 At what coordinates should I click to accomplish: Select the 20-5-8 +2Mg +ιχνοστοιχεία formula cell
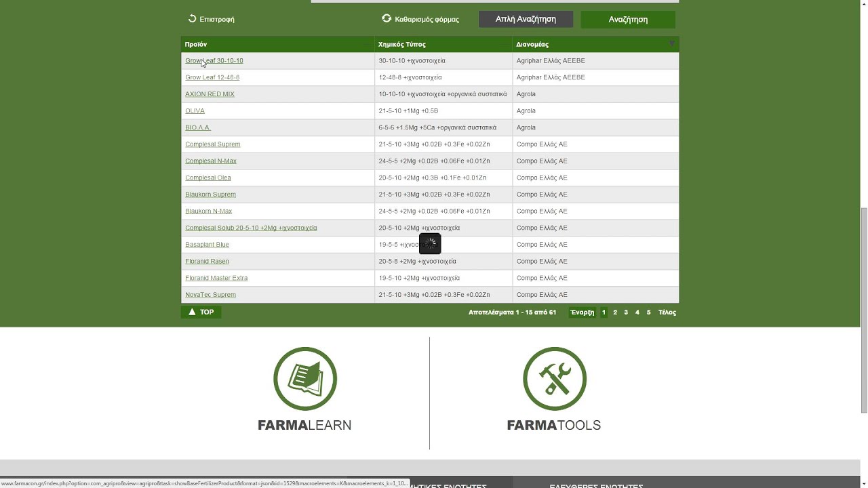click(443, 262)
